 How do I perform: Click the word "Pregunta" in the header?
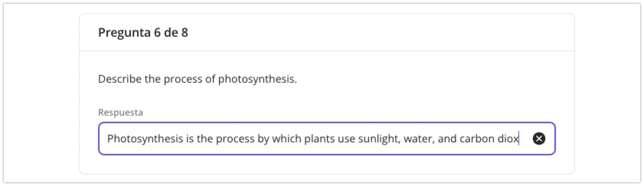click(124, 33)
